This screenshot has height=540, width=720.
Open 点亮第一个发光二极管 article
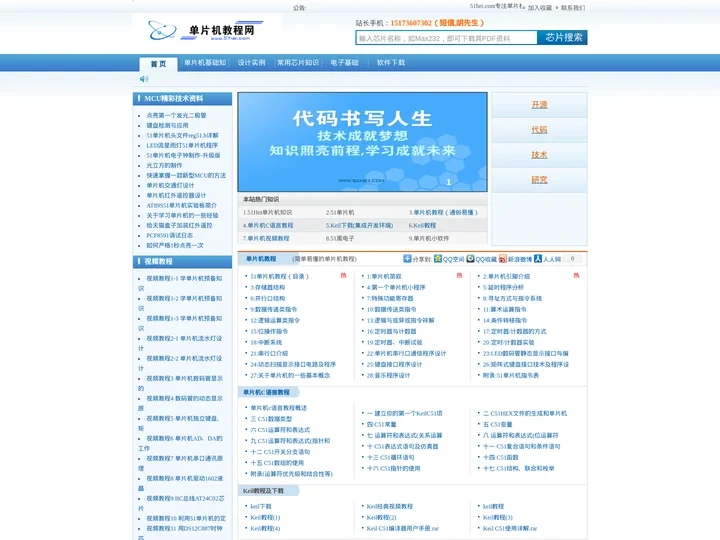click(x=176, y=115)
